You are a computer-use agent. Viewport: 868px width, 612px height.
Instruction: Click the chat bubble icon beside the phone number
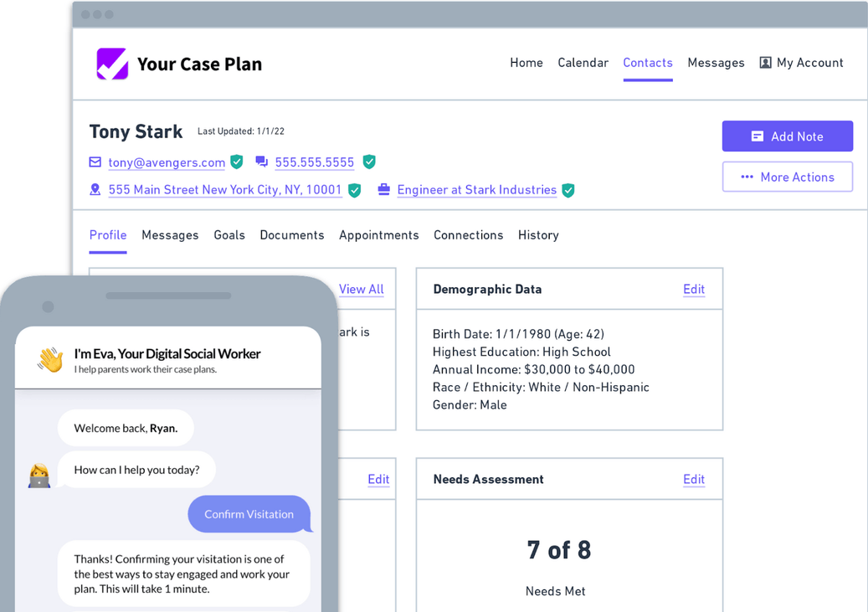tap(262, 162)
